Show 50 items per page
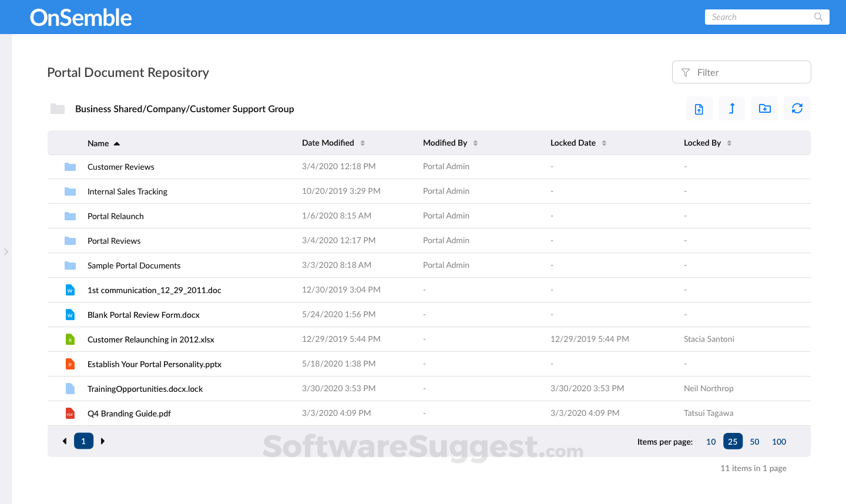 pyautogui.click(x=754, y=441)
